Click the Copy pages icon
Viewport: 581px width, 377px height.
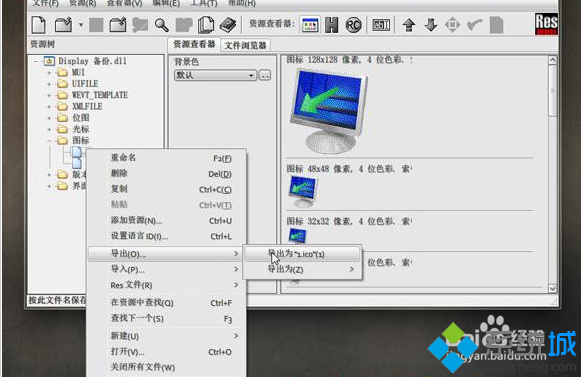[206, 25]
